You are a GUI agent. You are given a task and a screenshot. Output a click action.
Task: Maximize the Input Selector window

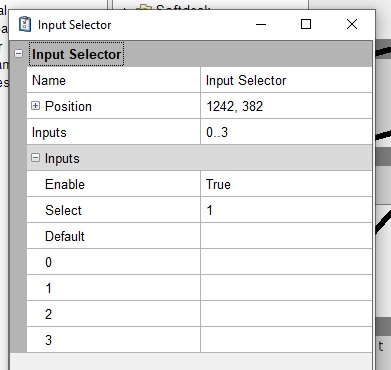click(x=306, y=24)
